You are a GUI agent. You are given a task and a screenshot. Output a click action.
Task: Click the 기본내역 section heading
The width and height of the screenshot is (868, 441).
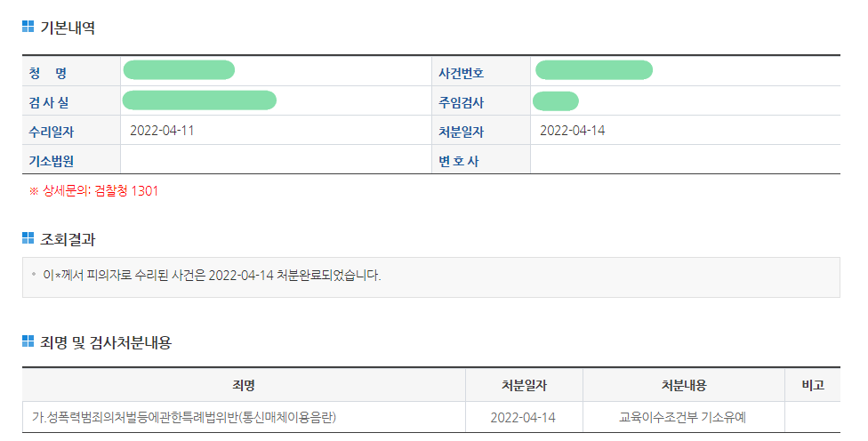pyautogui.click(x=68, y=28)
